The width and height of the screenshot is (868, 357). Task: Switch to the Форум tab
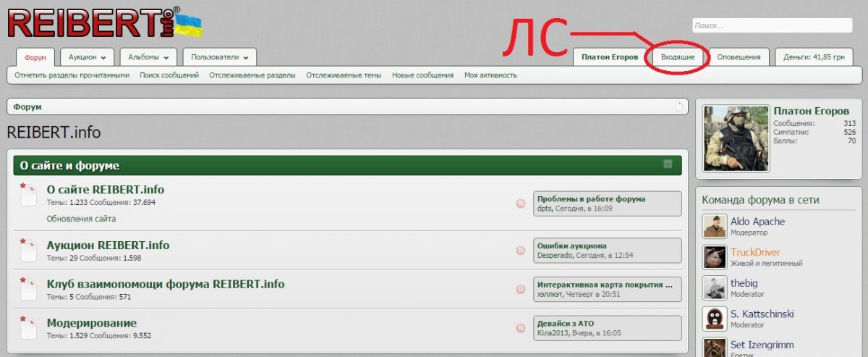tap(35, 57)
